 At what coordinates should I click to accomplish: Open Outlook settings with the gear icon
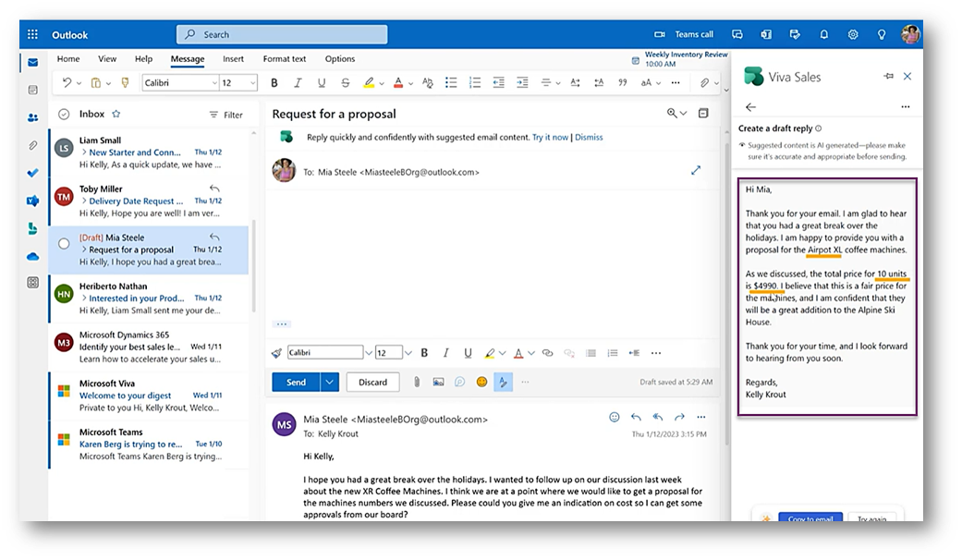[x=852, y=34]
